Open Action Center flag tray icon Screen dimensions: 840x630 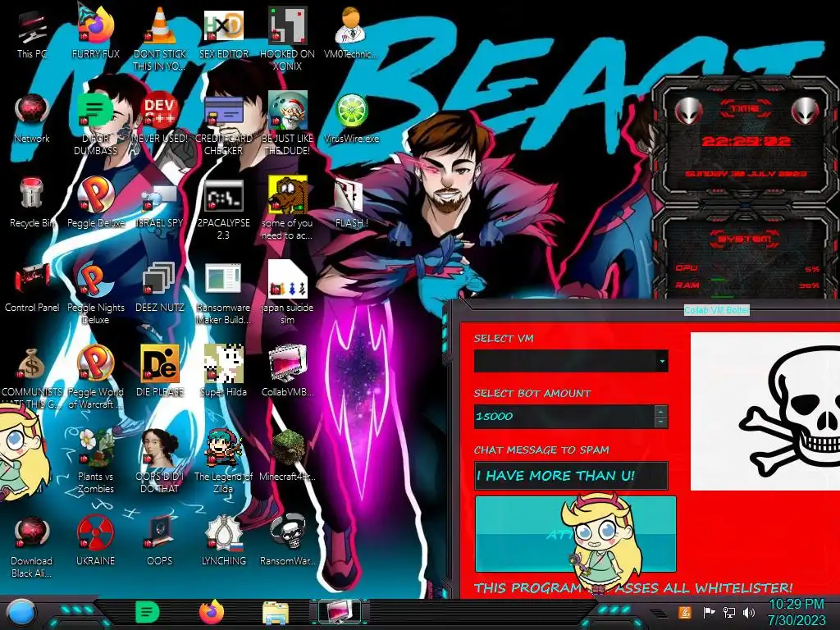(709, 612)
